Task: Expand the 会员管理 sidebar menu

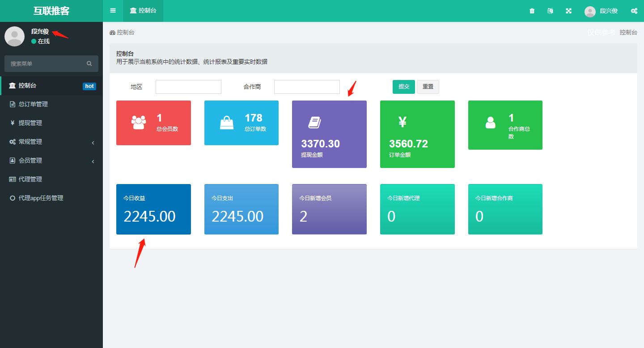Action: point(51,160)
